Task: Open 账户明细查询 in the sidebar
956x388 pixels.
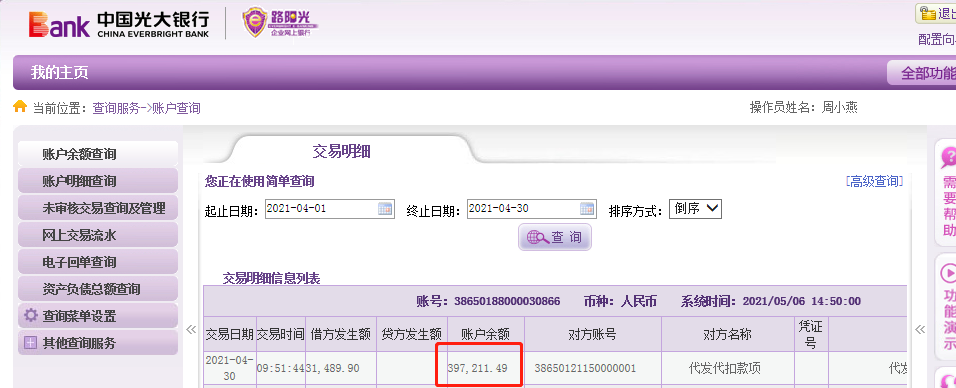Action: tap(98, 181)
